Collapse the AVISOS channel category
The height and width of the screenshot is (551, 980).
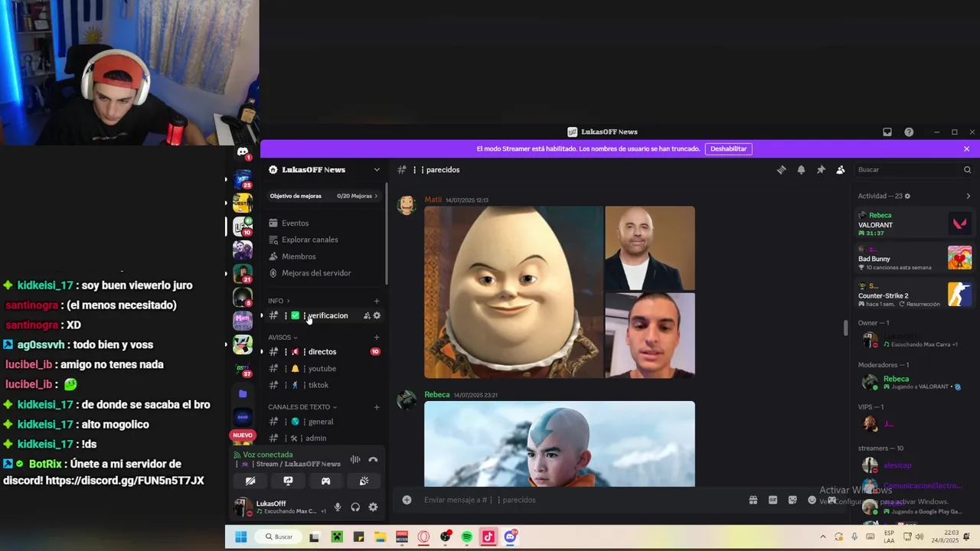point(283,337)
